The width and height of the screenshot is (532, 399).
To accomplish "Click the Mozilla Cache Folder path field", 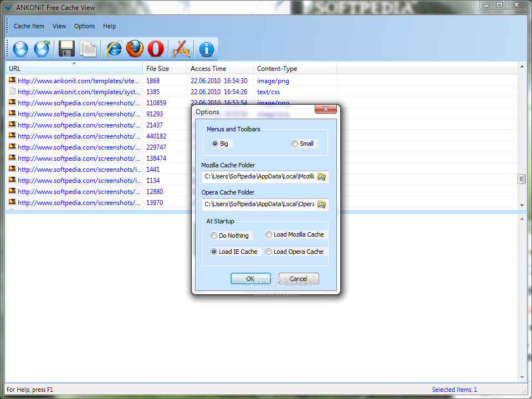I will pyautogui.click(x=259, y=177).
